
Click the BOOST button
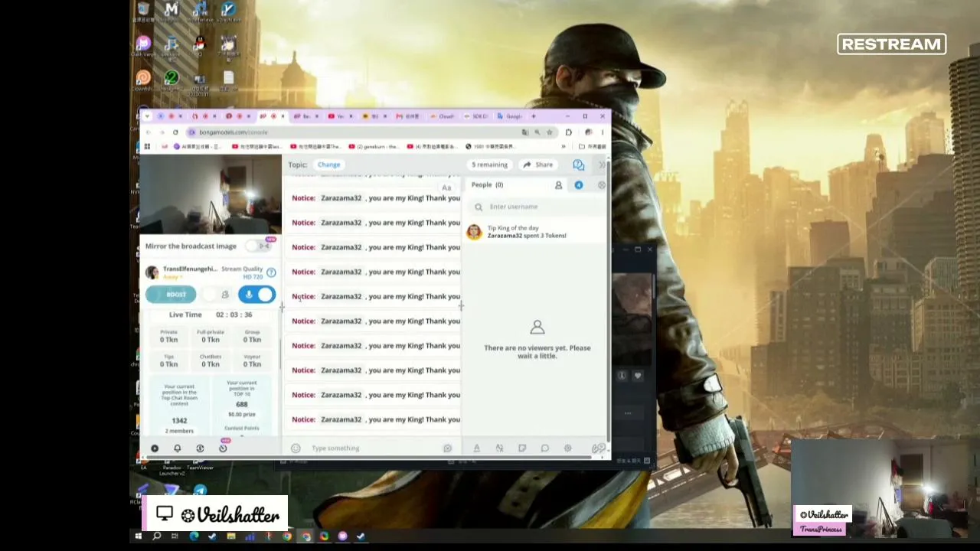[171, 295]
